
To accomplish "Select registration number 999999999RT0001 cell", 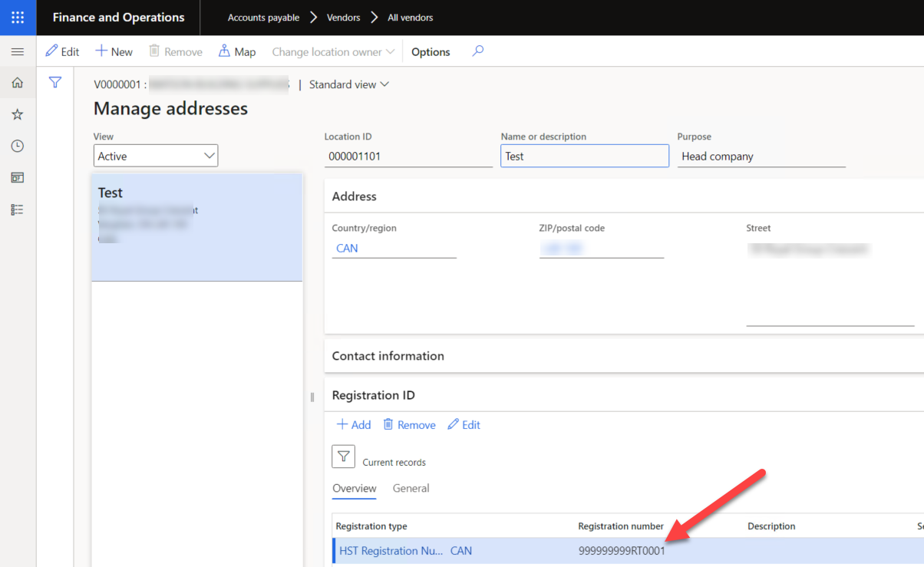I will [x=622, y=551].
